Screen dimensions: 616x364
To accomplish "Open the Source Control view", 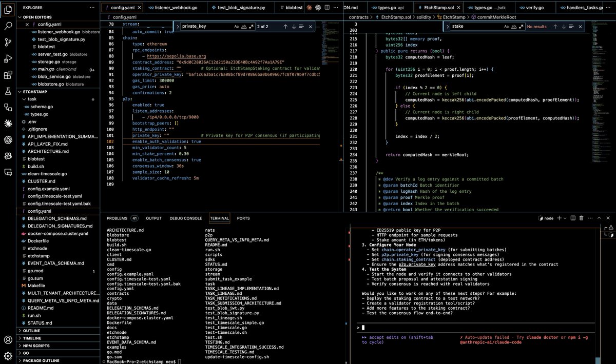I will click(x=8, y=42).
